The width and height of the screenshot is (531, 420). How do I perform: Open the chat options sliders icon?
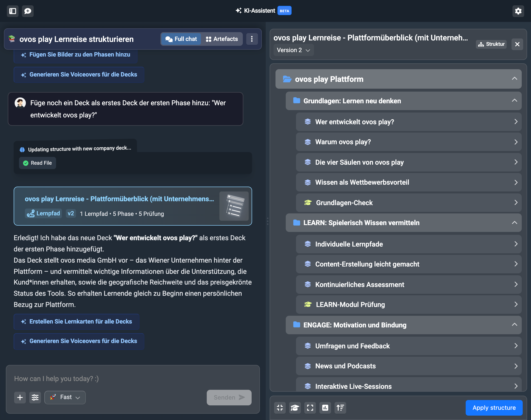[x=35, y=397]
